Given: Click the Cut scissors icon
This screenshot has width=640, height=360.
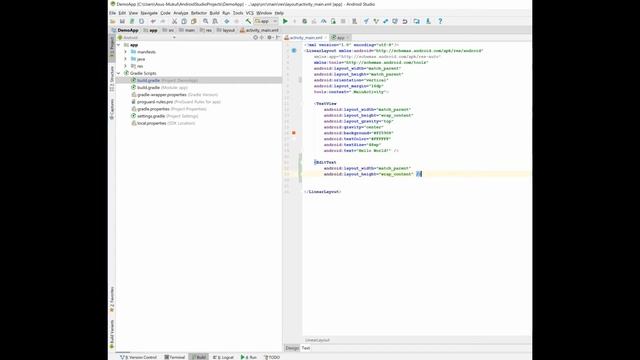Looking at the screenshot, I should pyautogui.click(x=174, y=21).
